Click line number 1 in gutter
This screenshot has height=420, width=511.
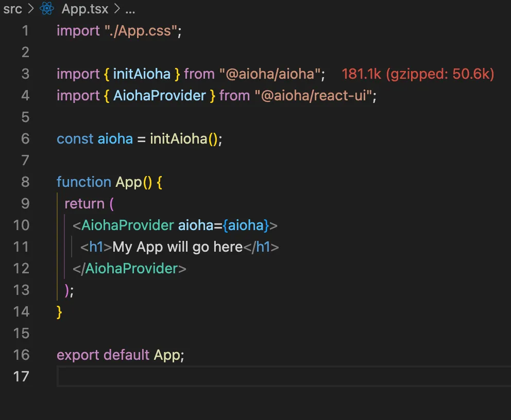[25, 31]
